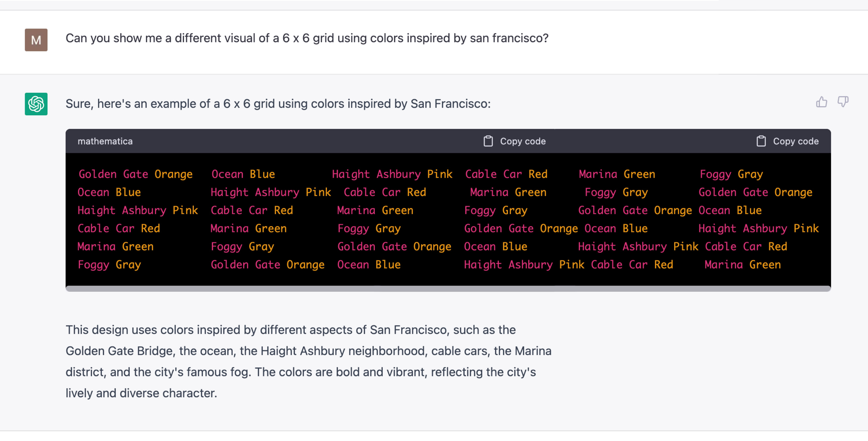Click Haight Ashbury Pink in first row

click(x=392, y=174)
